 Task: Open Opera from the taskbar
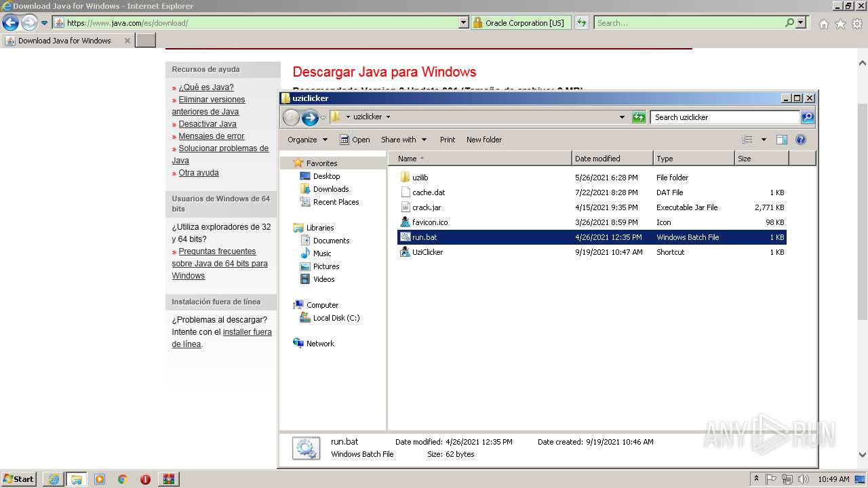(x=145, y=479)
